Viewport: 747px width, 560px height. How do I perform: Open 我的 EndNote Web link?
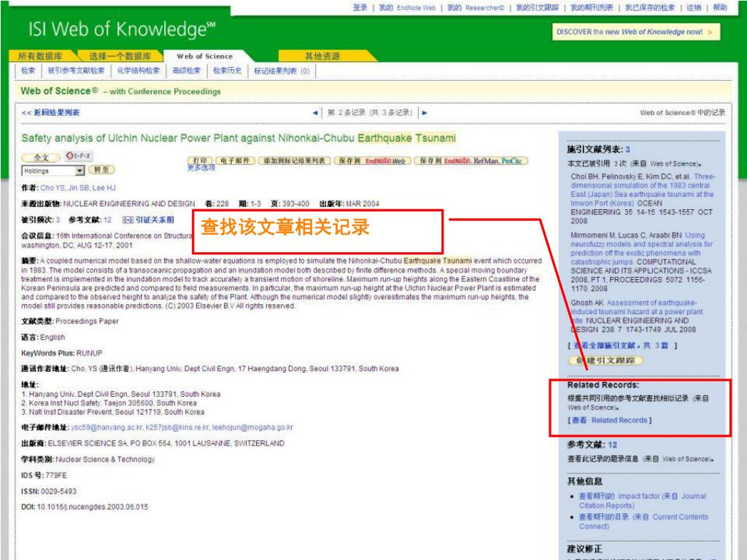click(x=407, y=7)
